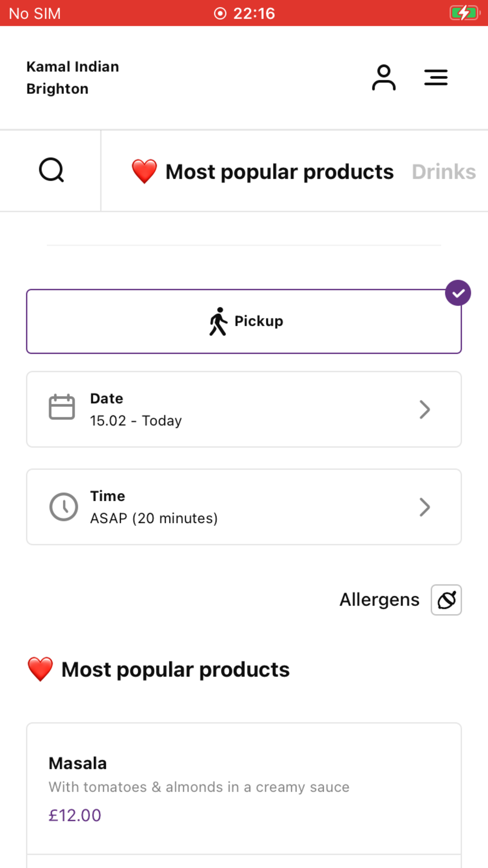Select the Pickup order option
Image resolution: width=488 pixels, height=868 pixels.
[x=244, y=322]
